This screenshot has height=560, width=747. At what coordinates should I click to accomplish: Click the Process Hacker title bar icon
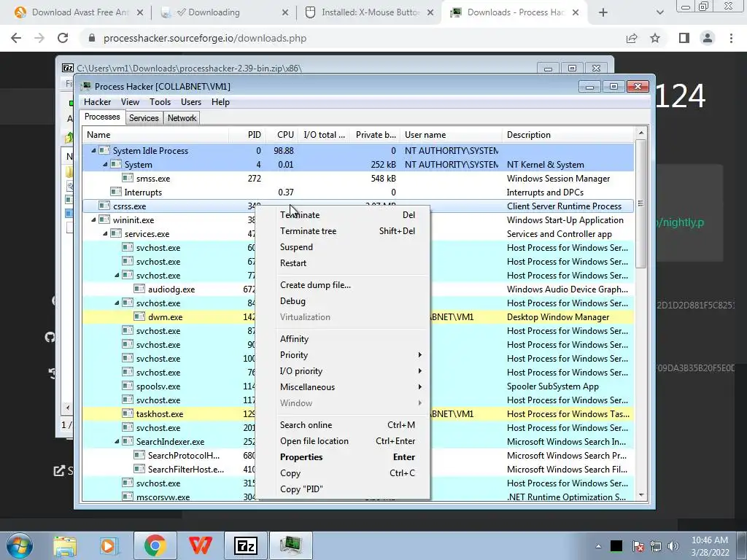(x=86, y=86)
